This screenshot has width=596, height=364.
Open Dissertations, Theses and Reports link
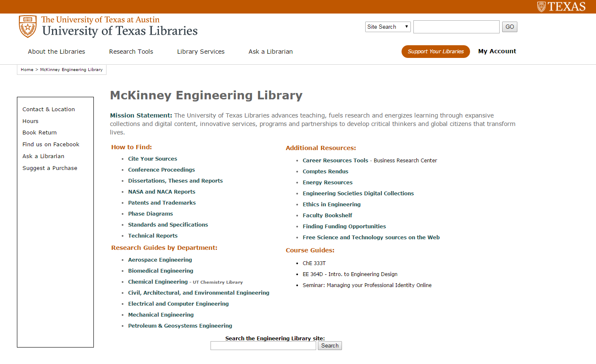(x=175, y=181)
